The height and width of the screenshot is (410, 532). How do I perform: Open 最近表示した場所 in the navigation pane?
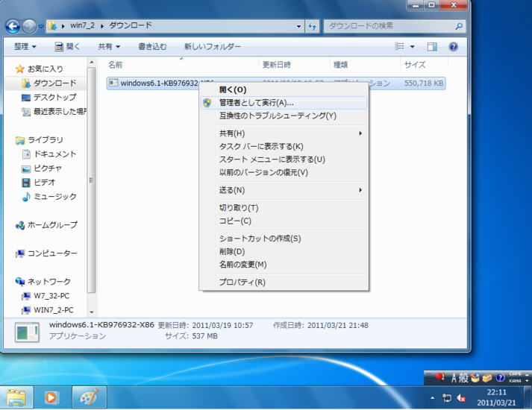[54, 112]
